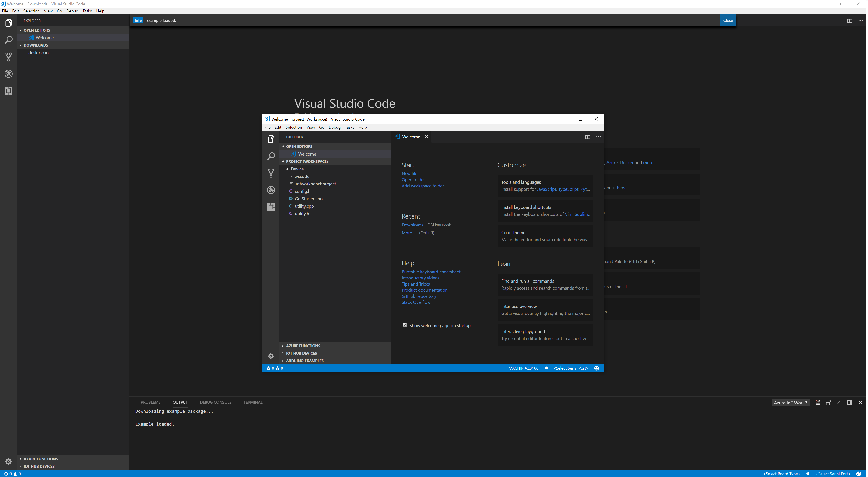The height and width of the screenshot is (477, 868).
Task: Open config.h file in explorer
Action: [302, 191]
